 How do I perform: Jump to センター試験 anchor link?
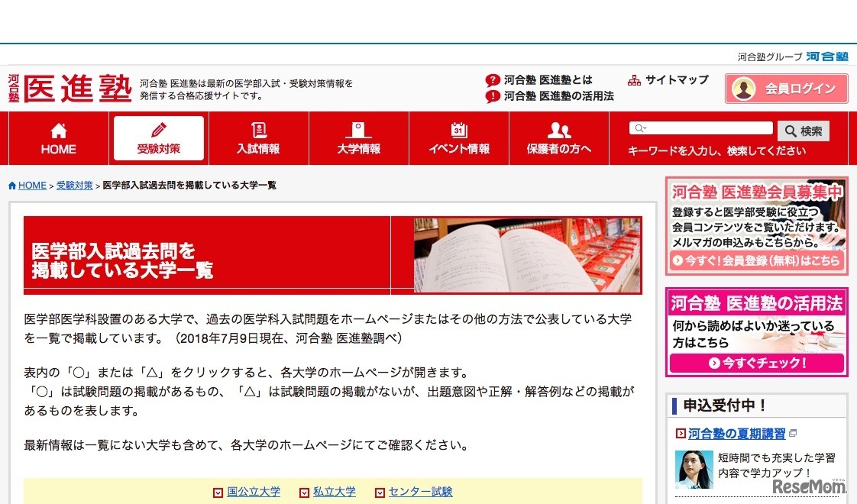420,492
